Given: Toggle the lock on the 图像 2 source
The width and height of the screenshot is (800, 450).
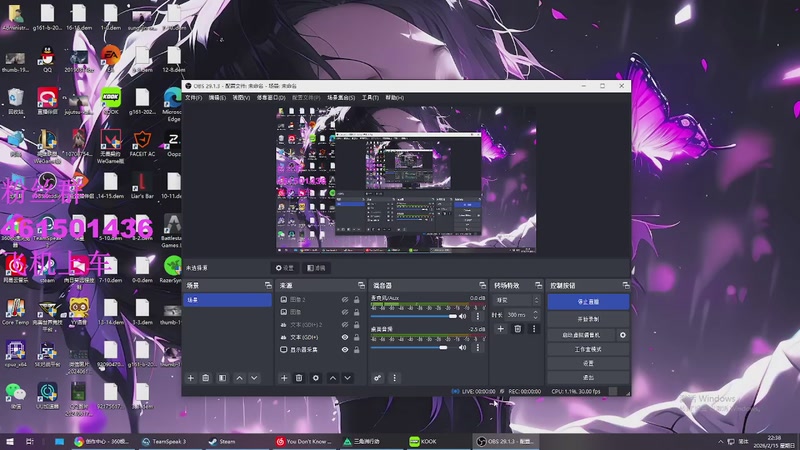Looking at the screenshot, I should 357,299.
